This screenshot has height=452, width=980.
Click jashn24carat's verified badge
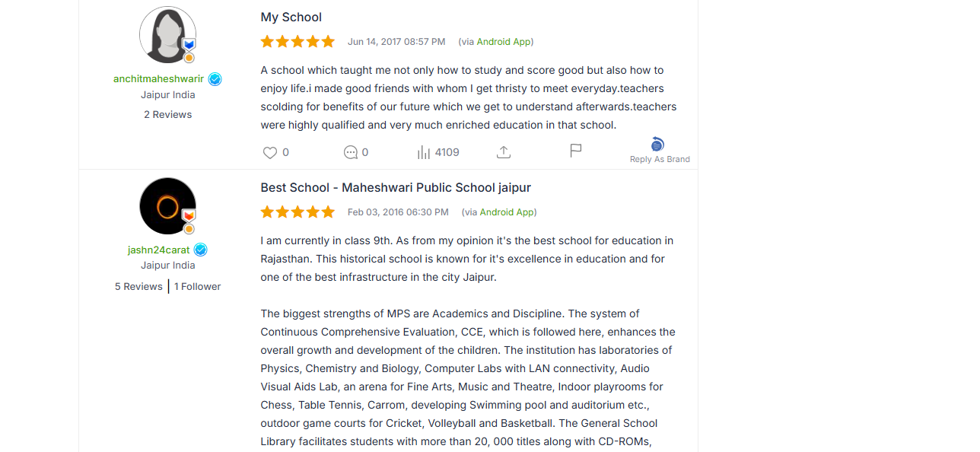[x=201, y=250]
